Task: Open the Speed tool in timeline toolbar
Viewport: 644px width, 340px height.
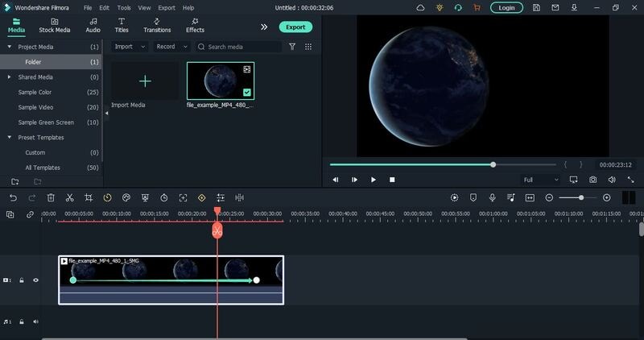Action: 107,197
